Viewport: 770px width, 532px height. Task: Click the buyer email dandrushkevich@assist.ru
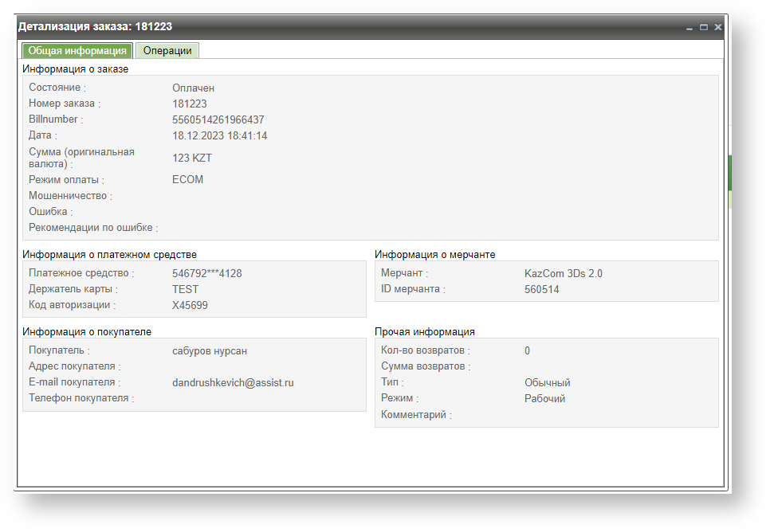[x=233, y=382]
